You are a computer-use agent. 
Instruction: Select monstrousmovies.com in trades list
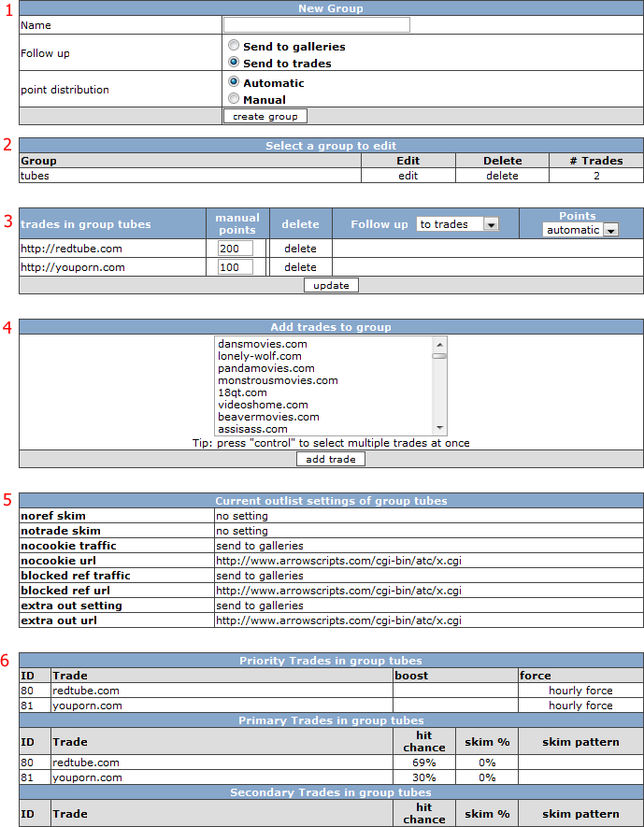[x=278, y=380]
